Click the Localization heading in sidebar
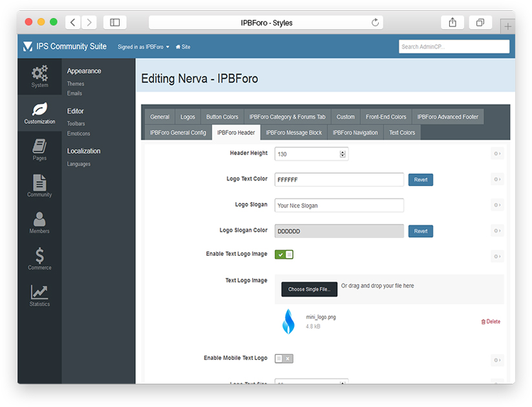This screenshot has height=407, width=532. tap(83, 151)
